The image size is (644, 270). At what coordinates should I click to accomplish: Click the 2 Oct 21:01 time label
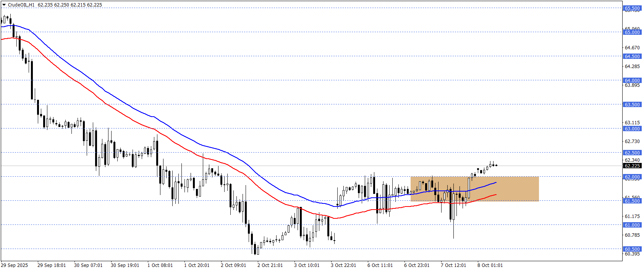(270, 265)
